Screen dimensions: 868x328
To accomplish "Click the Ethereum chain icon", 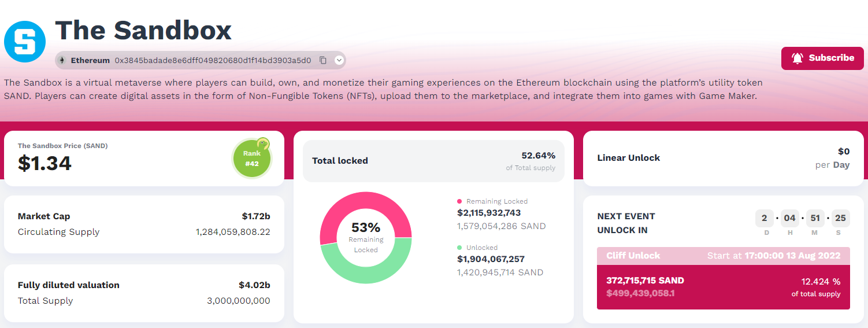I will (x=62, y=60).
